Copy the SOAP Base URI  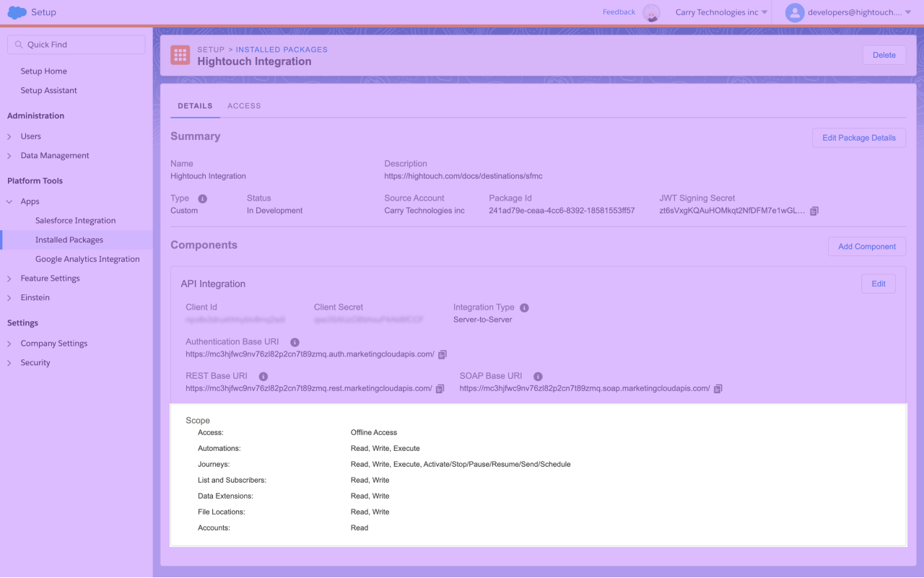click(718, 388)
